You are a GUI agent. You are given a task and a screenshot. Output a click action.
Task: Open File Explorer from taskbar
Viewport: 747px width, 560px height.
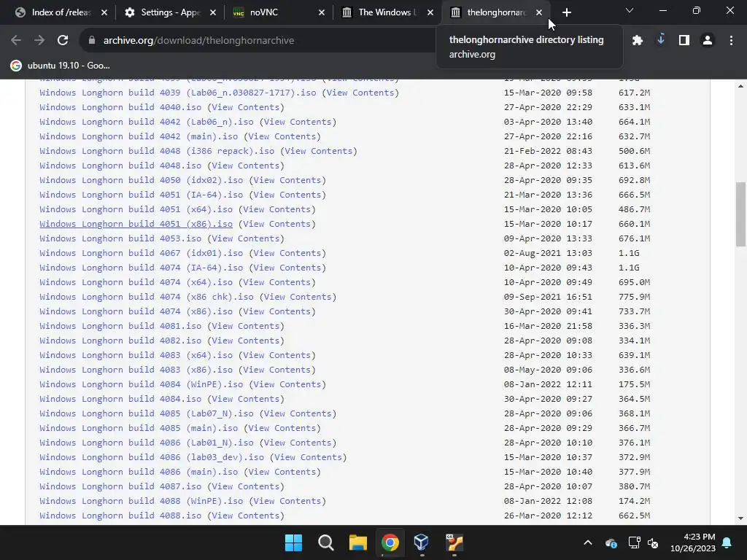pyautogui.click(x=357, y=542)
